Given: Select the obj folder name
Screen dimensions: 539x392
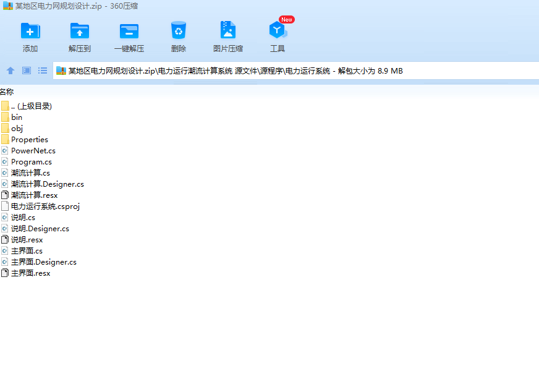Looking at the screenshot, I should pos(17,128).
